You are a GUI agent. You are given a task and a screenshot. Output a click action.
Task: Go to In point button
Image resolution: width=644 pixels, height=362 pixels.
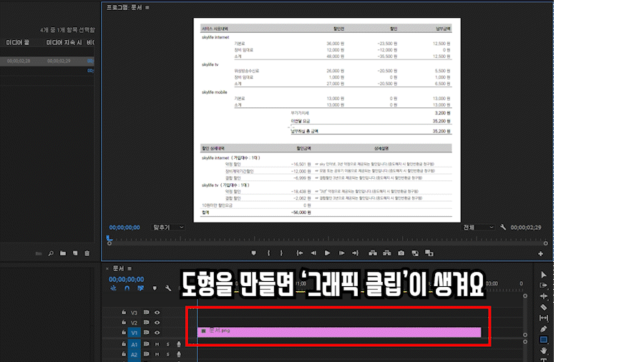[x=299, y=253]
